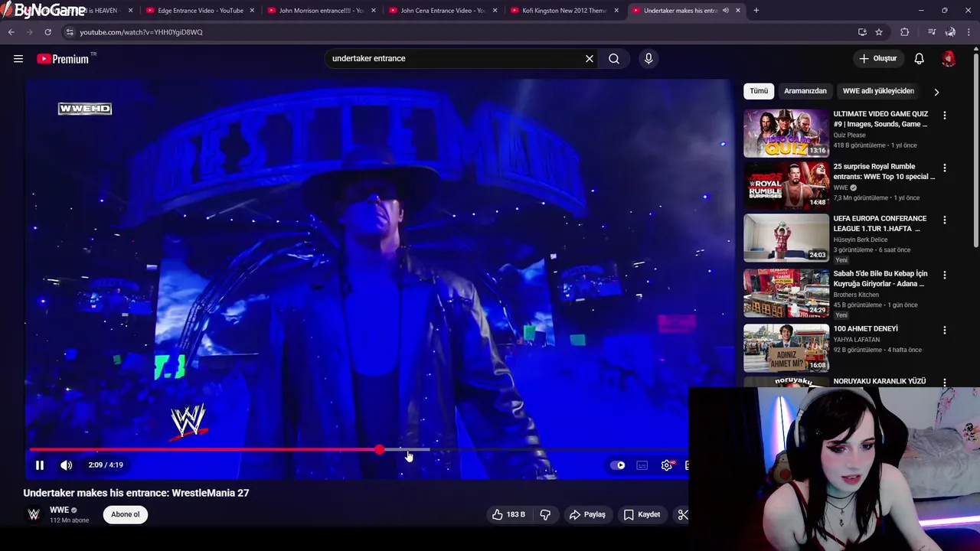The width and height of the screenshot is (980, 551).
Task: Open options for 100 AHMET DENEYİ video
Action: [x=945, y=330]
